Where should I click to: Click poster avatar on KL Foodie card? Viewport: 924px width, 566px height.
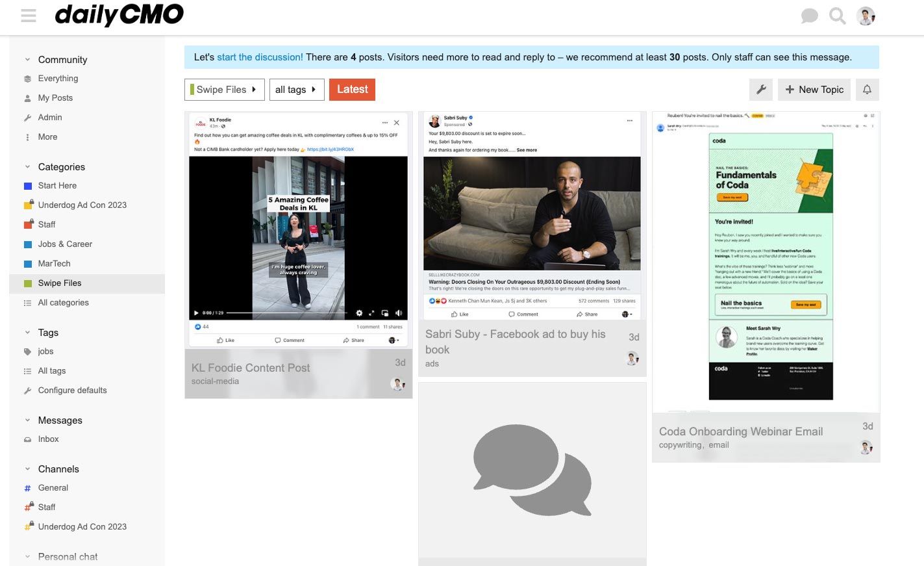(x=397, y=384)
